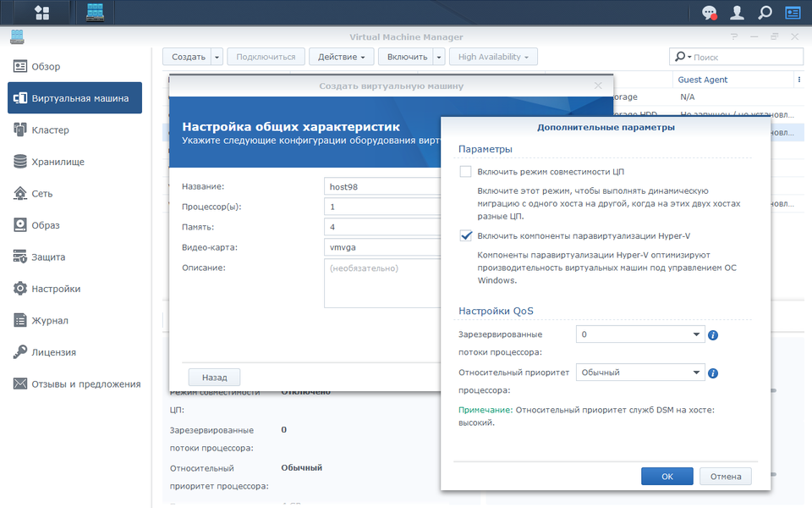Click OK in Дополнительные параметры

click(x=667, y=477)
